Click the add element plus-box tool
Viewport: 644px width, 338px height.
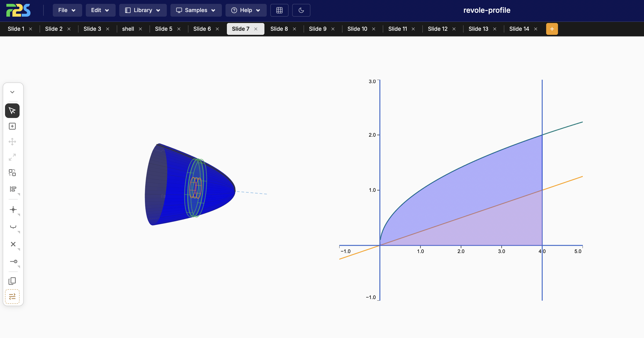click(x=12, y=126)
